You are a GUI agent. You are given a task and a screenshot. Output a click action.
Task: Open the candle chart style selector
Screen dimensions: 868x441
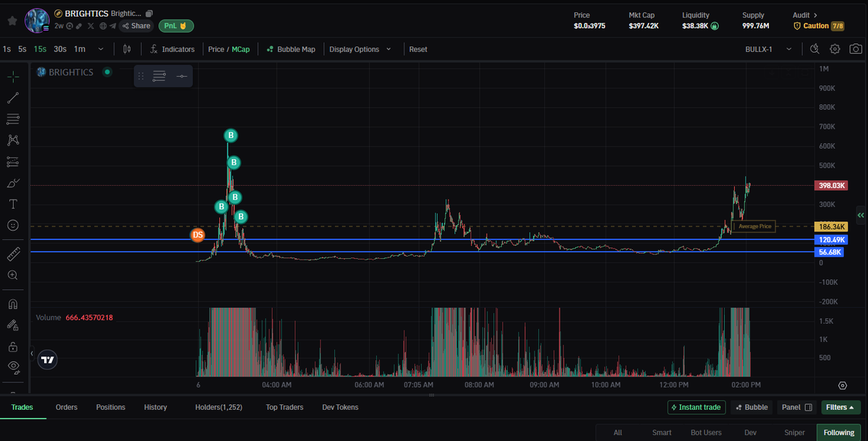127,49
